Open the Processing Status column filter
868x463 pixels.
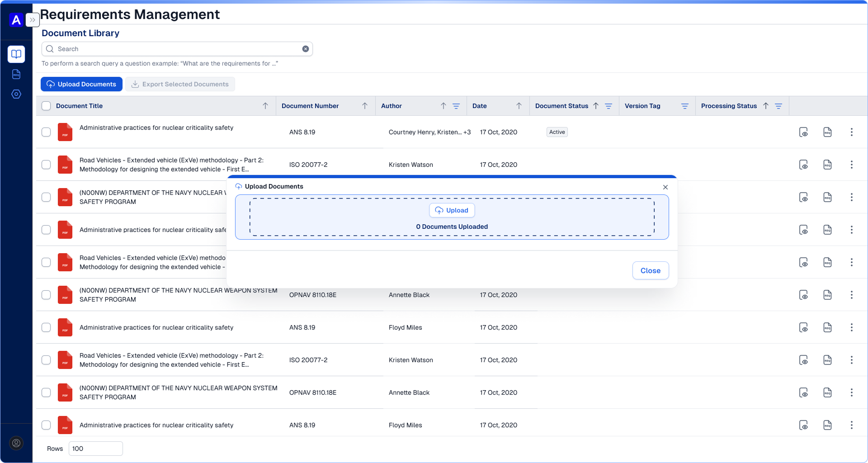coord(778,106)
